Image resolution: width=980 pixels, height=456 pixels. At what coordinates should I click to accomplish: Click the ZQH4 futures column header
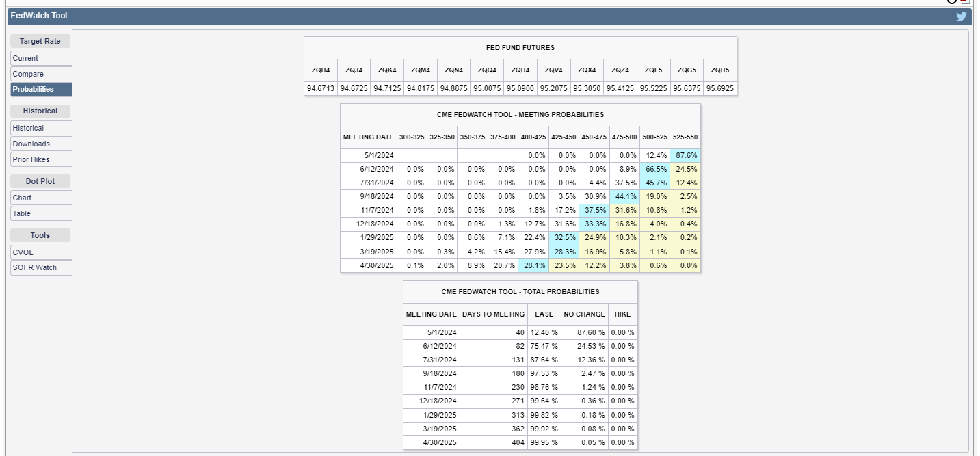[321, 70]
